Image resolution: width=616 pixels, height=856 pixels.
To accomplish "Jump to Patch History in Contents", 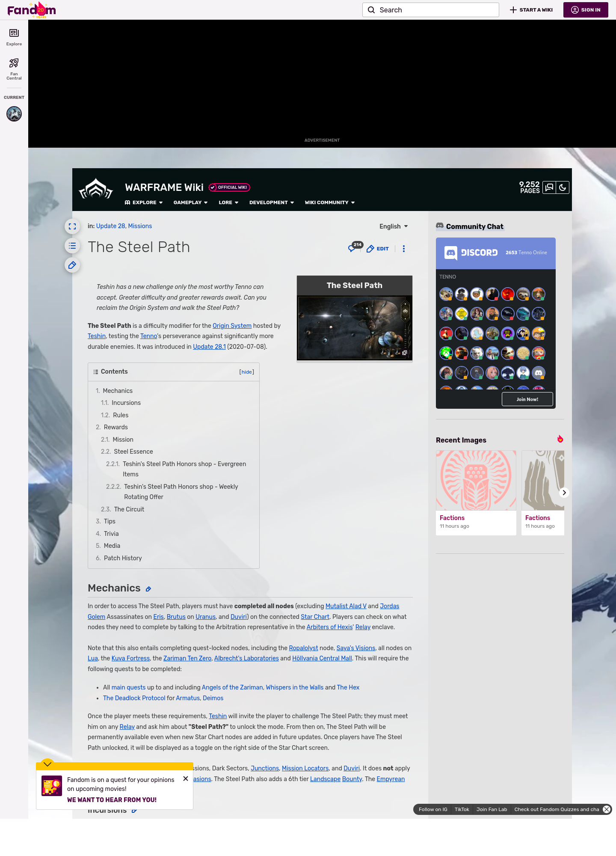I will [123, 558].
